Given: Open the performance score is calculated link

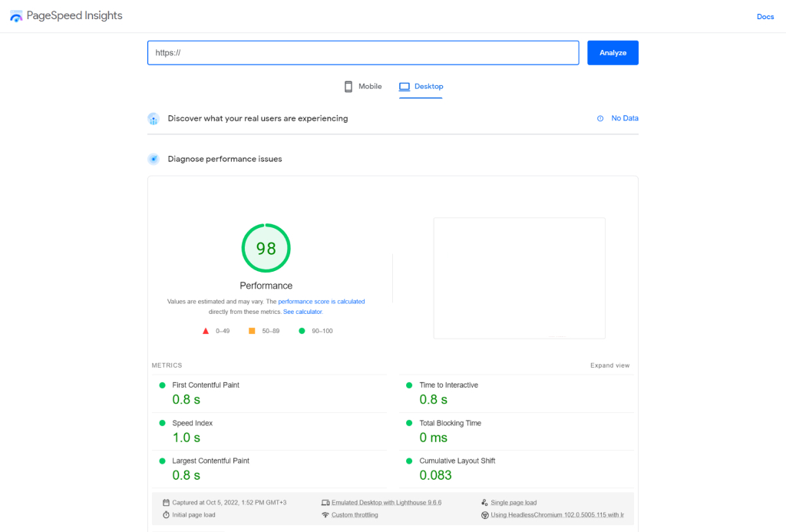Looking at the screenshot, I should (x=321, y=302).
